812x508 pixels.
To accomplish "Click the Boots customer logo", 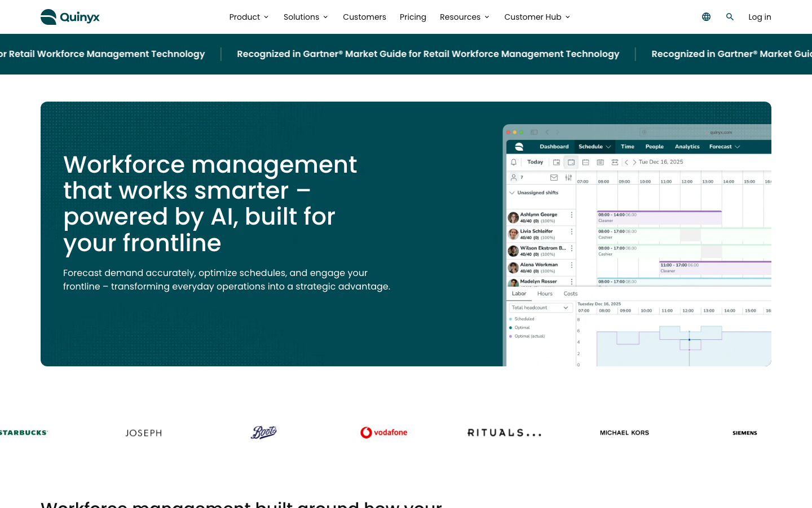I will click(264, 432).
